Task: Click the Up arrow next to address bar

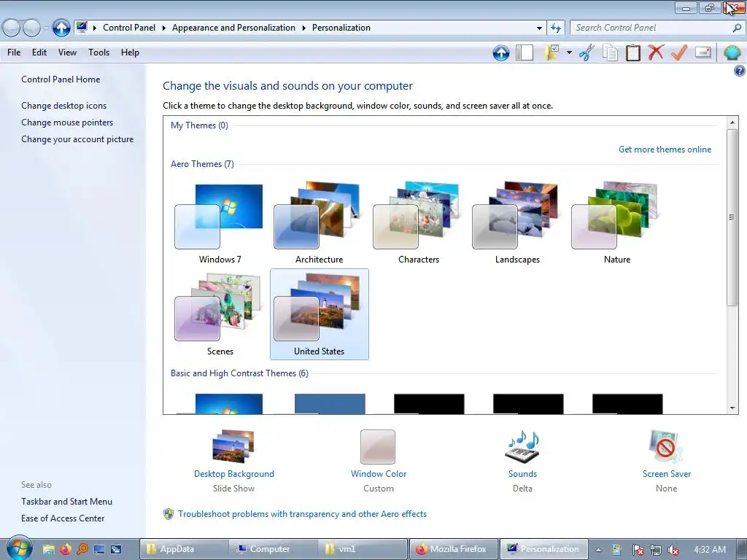Action: pyautogui.click(x=61, y=28)
